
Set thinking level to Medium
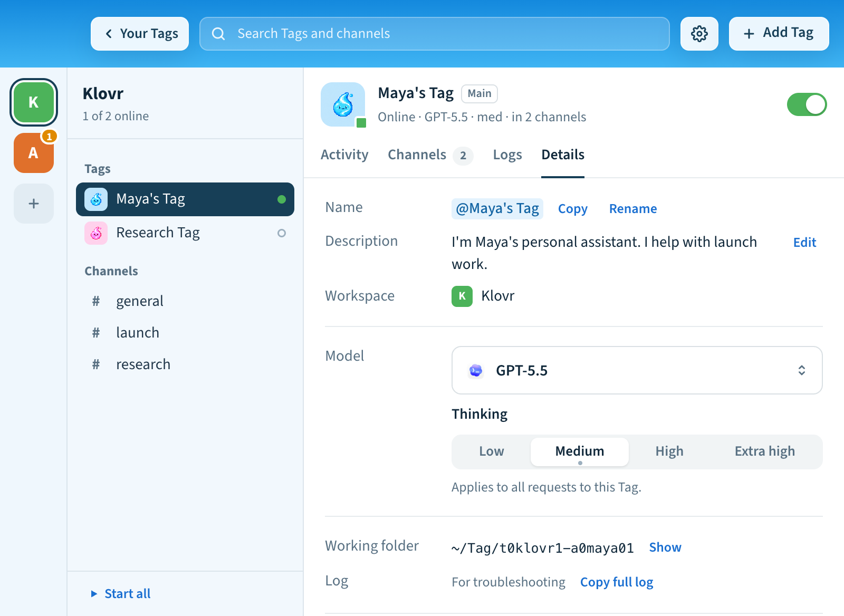[580, 451]
